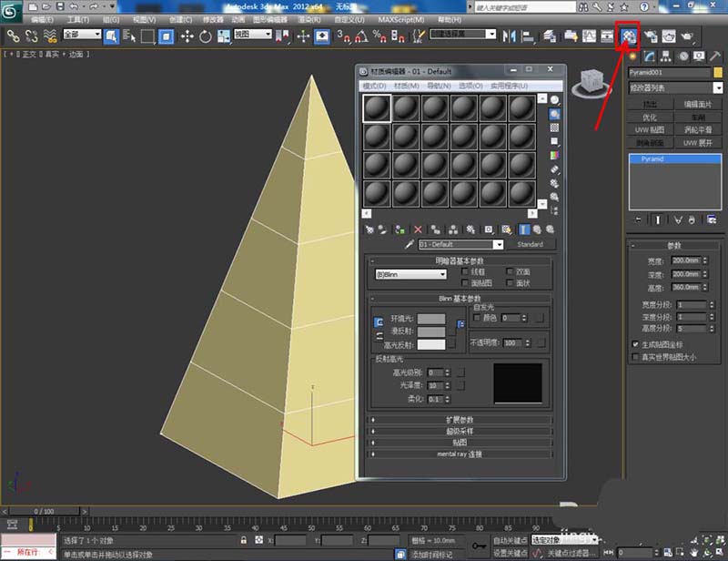Image resolution: width=728 pixels, height=561 pixels.
Task: Click the 高光反射 specular color swatch
Action: point(431,344)
